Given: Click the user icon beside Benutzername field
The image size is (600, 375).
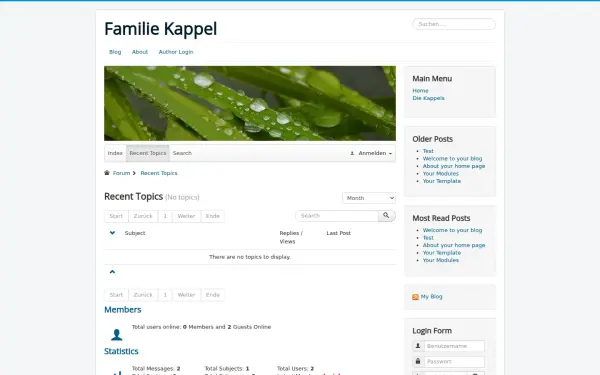Looking at the screenshot, I should coord(418,346).
